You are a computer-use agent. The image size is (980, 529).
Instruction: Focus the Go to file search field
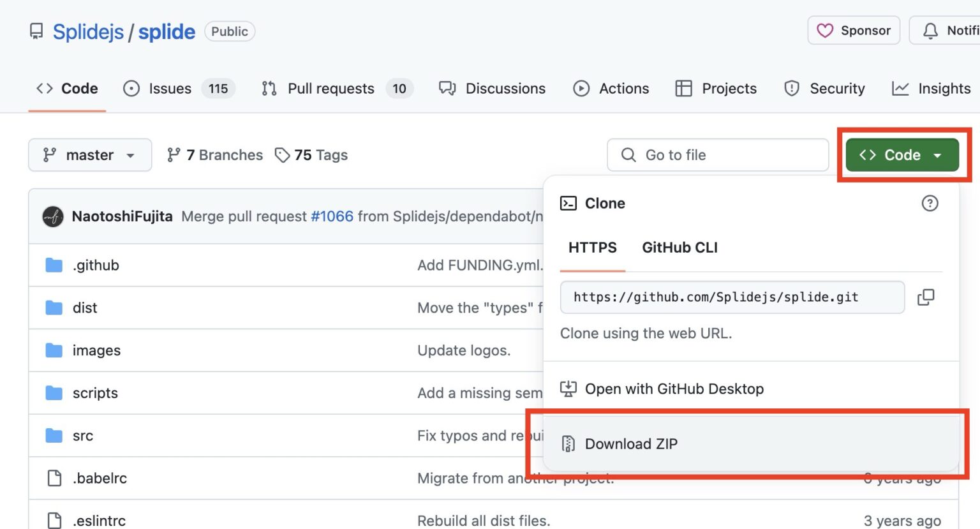pyautogui.click(x=718, y=155)
